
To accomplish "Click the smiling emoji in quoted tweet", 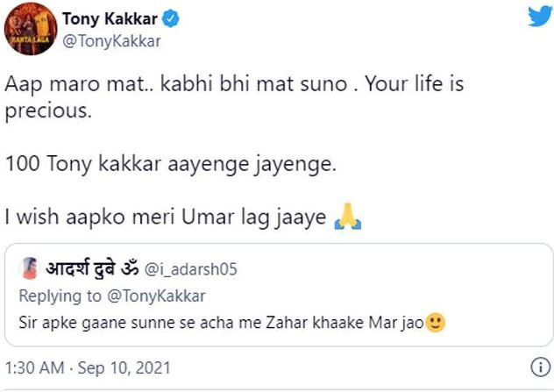I will (436, 323).
